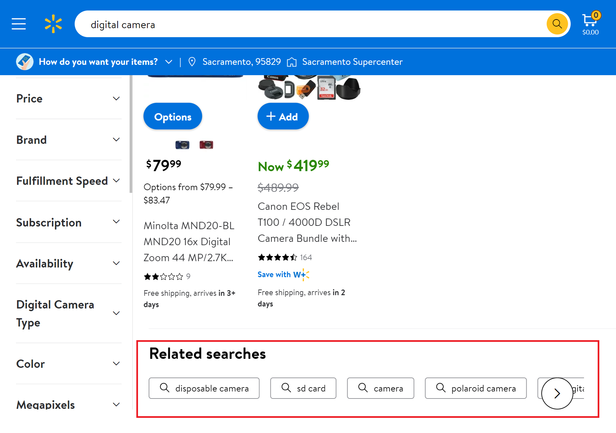Click the Walmart spark logo
The height and width of the screenshot is (433, 616).
click(x=53, y=24)
